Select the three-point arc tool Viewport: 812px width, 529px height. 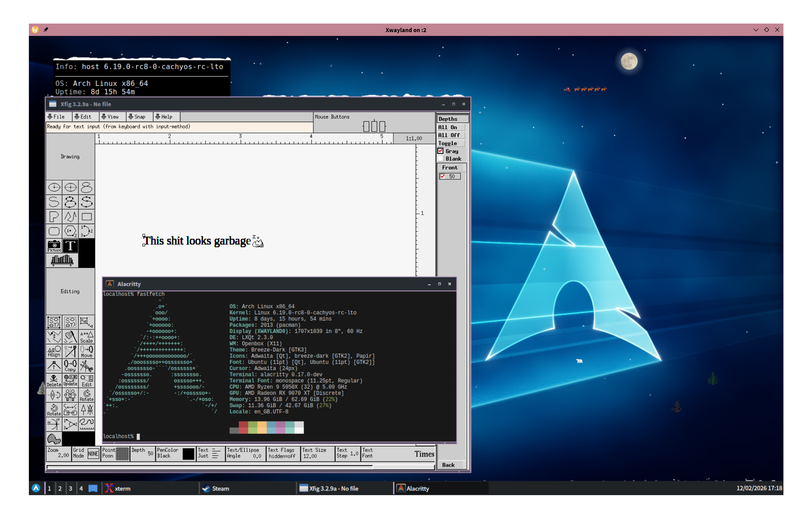(x=87, y=231)
